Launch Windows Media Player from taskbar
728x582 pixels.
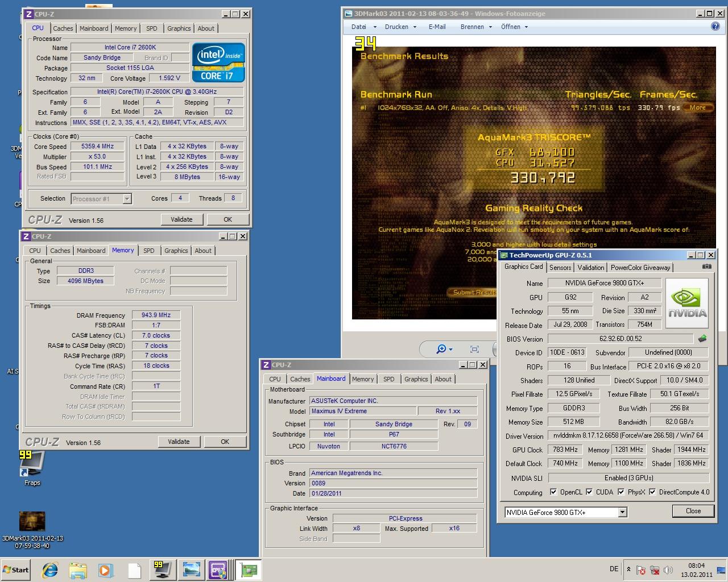coord(105,570)
